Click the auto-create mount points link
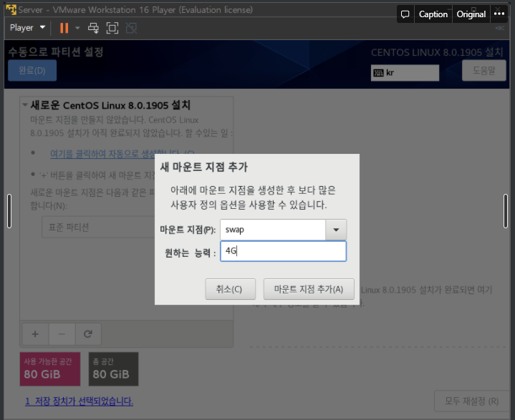515x420 pixels. 122,154
